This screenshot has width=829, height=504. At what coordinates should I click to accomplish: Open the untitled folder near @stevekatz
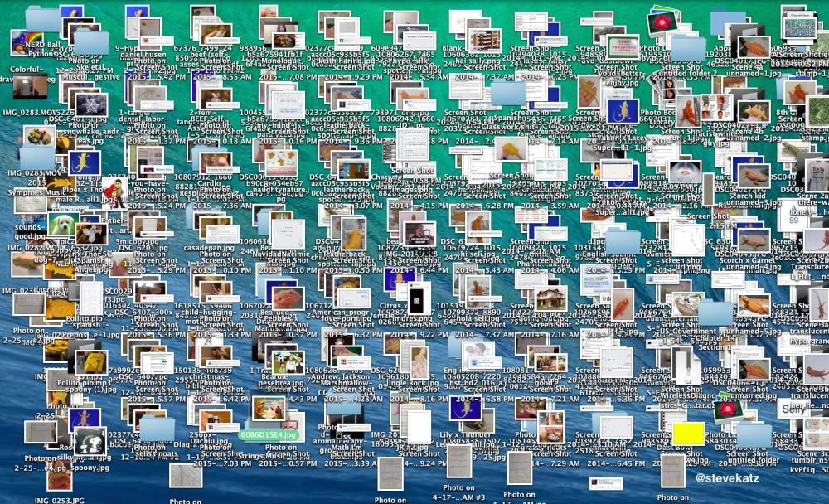coord(754,434)
